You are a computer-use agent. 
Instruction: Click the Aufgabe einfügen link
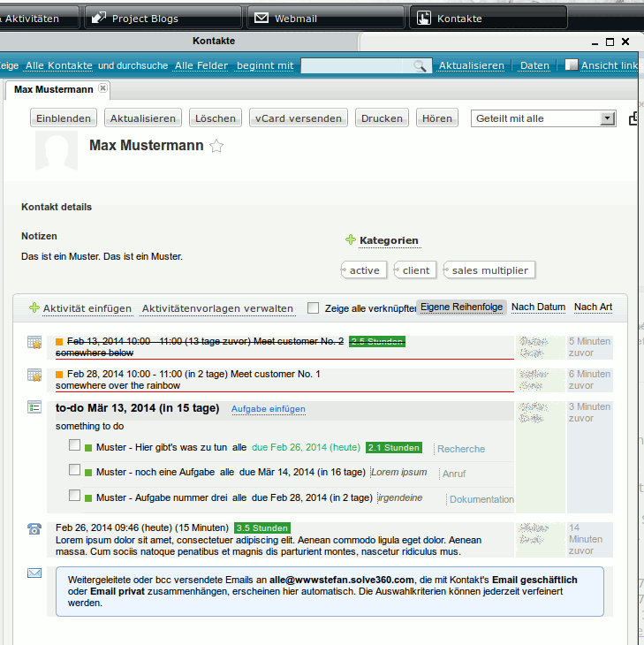click(269, 409)
